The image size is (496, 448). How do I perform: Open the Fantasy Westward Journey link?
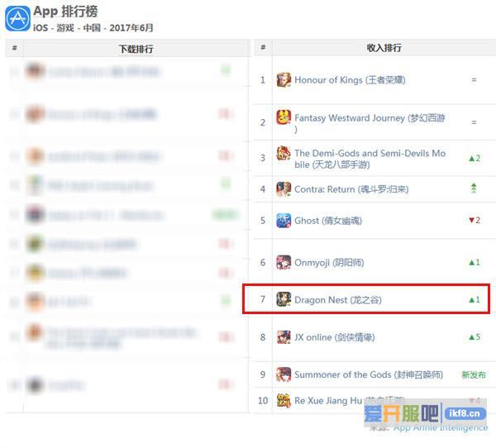370,123
